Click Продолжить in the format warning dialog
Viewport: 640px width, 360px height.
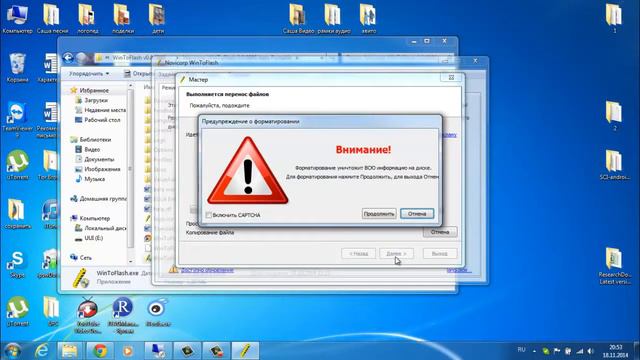[x=379, y=213]
